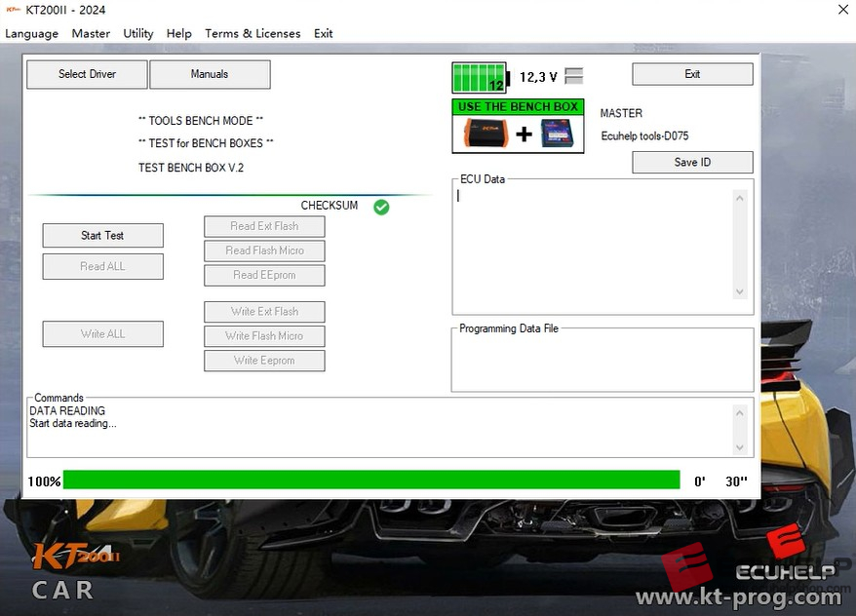856x616 pixels.
Task: Click the Read Flash Micro button
Action: click(x=264, y=251)
